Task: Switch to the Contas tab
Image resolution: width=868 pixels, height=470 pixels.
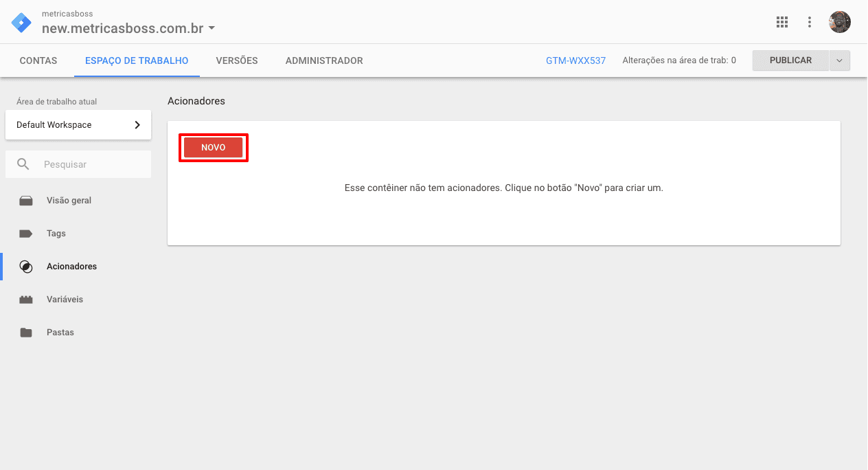Action: point(38,60)
